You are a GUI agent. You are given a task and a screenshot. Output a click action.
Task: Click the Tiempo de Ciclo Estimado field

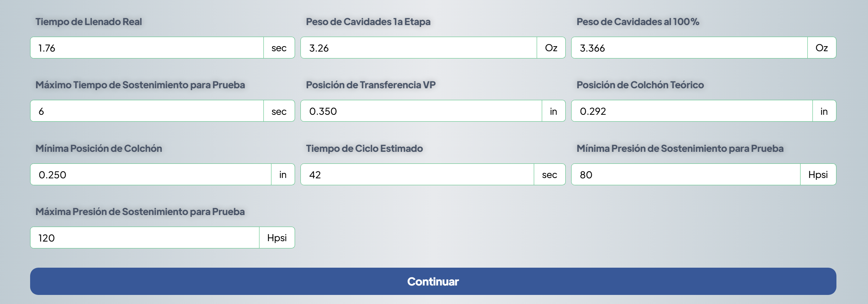pyautogui.click(x=417, y=174)
